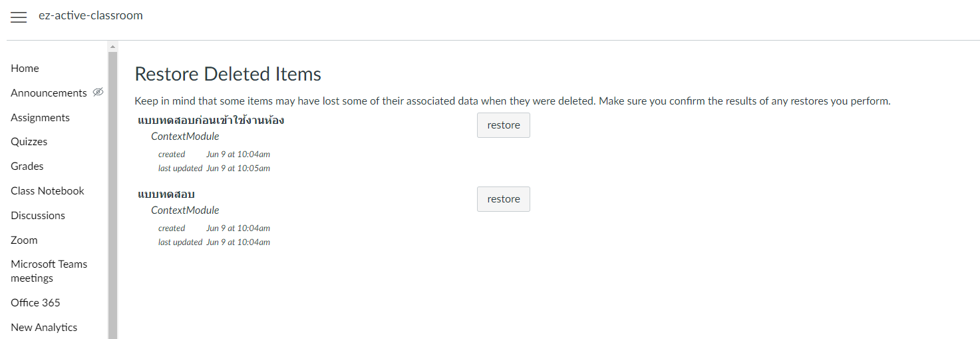Go to Home in course navigation

tap(25, 69)
